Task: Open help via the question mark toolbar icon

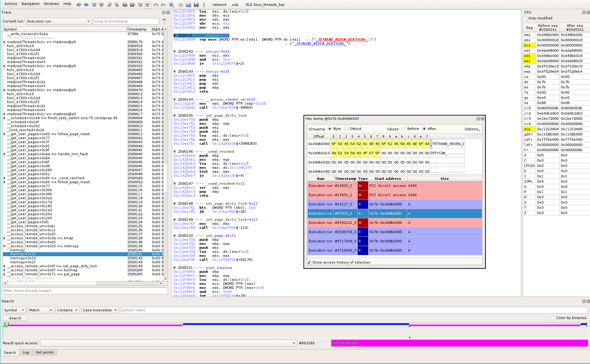Action: coord(172,5)
